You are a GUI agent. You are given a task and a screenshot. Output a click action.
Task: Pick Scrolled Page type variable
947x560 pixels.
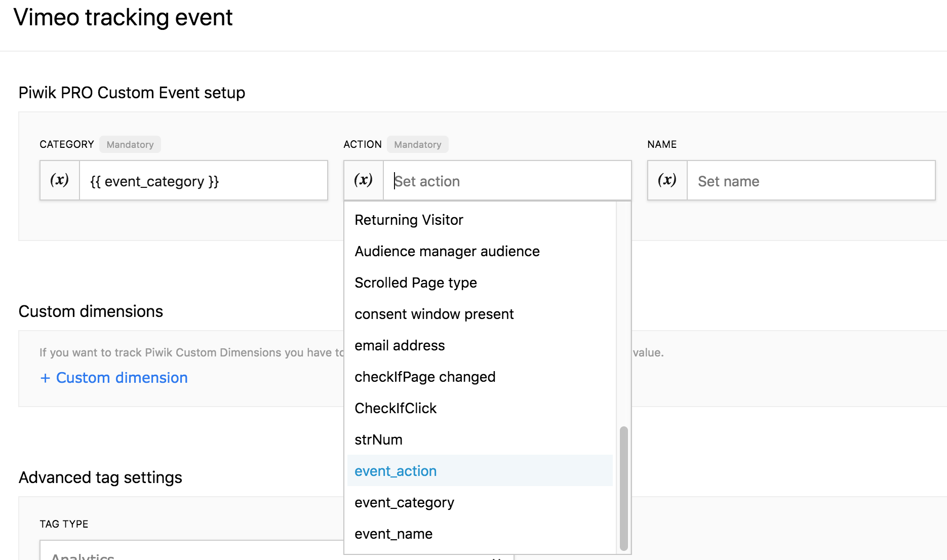480,283
